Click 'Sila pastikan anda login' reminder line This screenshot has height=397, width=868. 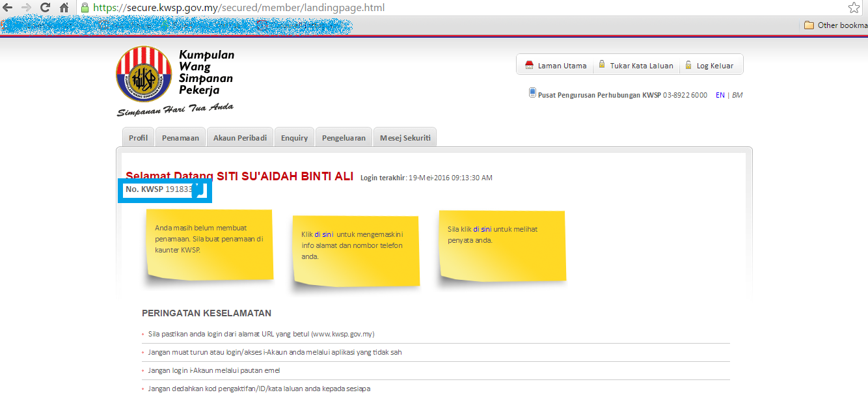(x=261, y=334)
